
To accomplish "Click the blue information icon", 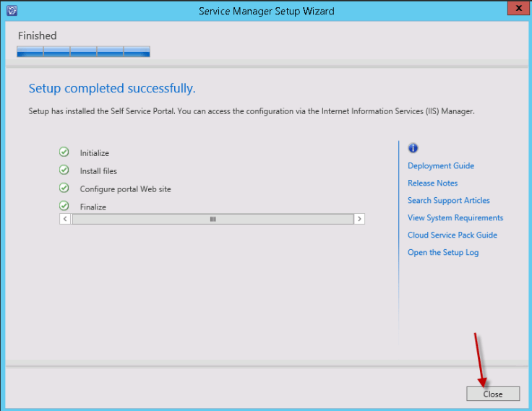I will (x=413, y=149).
